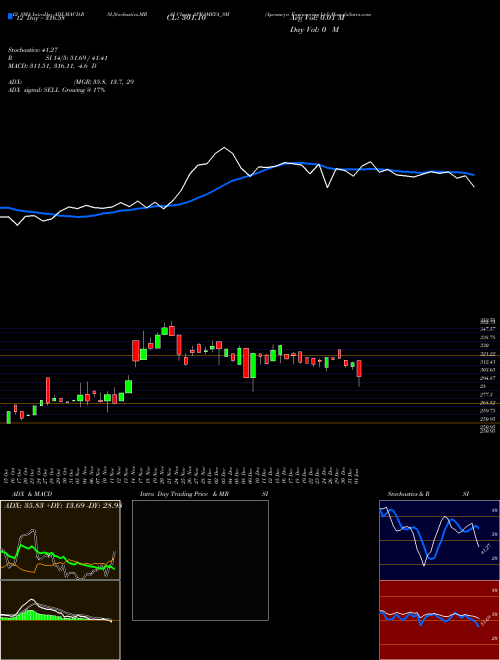
Task: Click the '51.69' label in RSI panel
Action: coord(486,620)
